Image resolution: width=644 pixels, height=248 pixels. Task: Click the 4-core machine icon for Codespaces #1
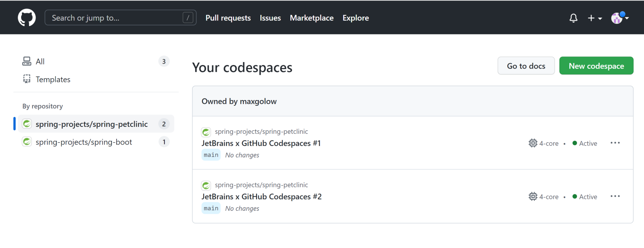tap(532, 143)
